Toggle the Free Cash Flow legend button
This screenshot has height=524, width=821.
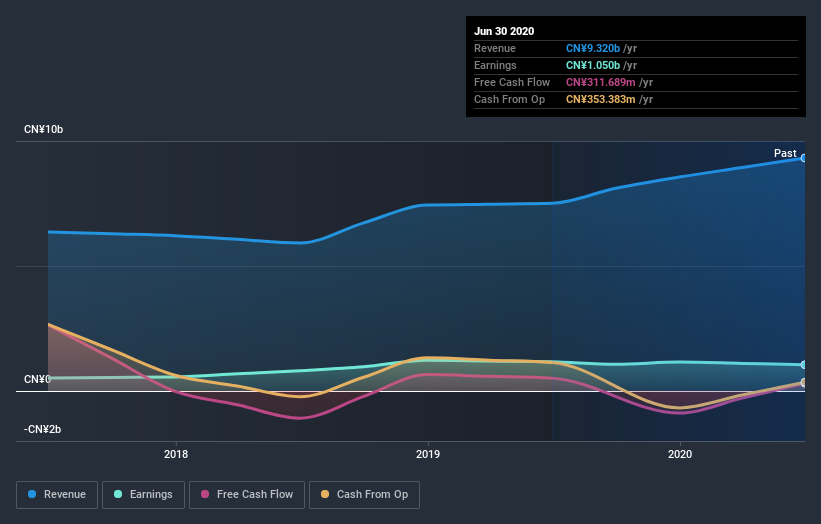pos(247,495)
